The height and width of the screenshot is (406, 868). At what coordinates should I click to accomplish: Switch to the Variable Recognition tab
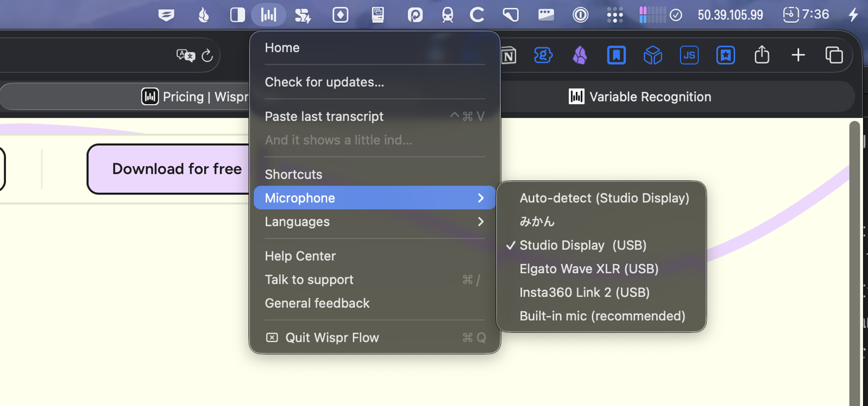(x=640, y=97)
